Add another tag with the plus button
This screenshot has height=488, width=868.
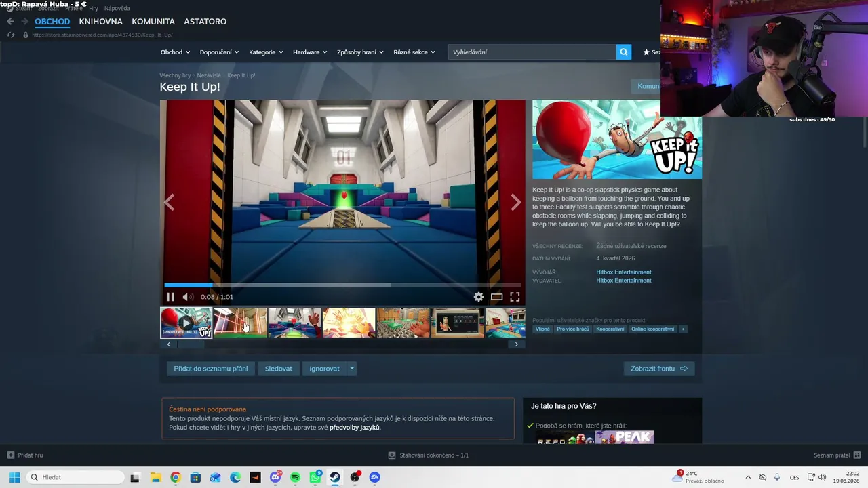tap(683, 329)
